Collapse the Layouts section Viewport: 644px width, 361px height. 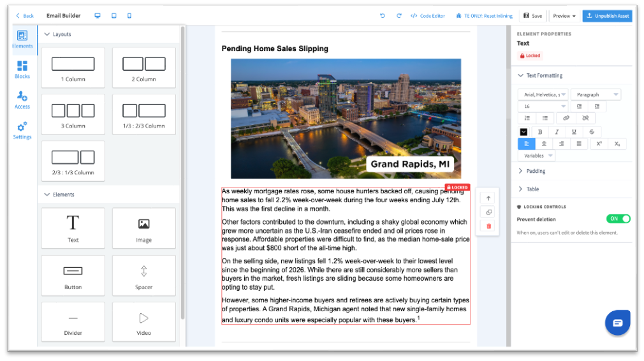click(57, 34)
